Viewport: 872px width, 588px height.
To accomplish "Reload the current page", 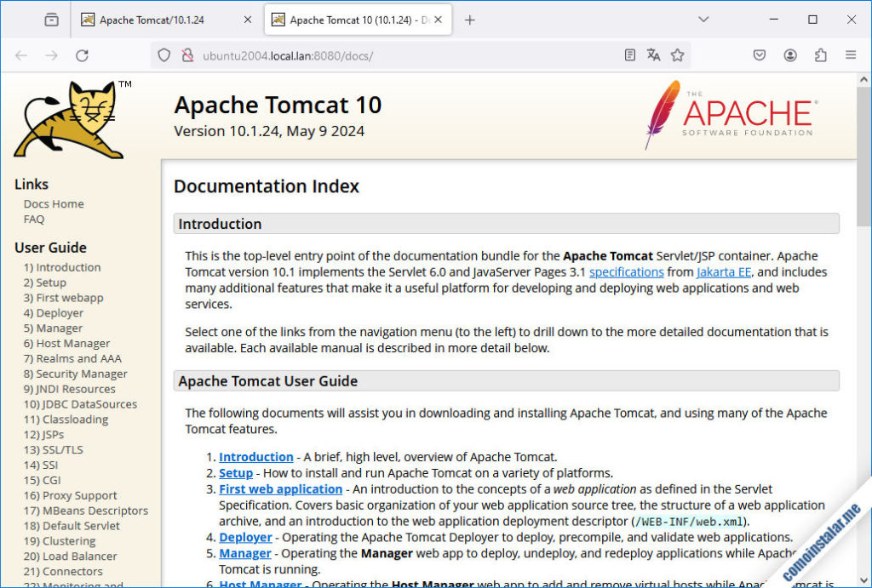I will pos(82,54).
